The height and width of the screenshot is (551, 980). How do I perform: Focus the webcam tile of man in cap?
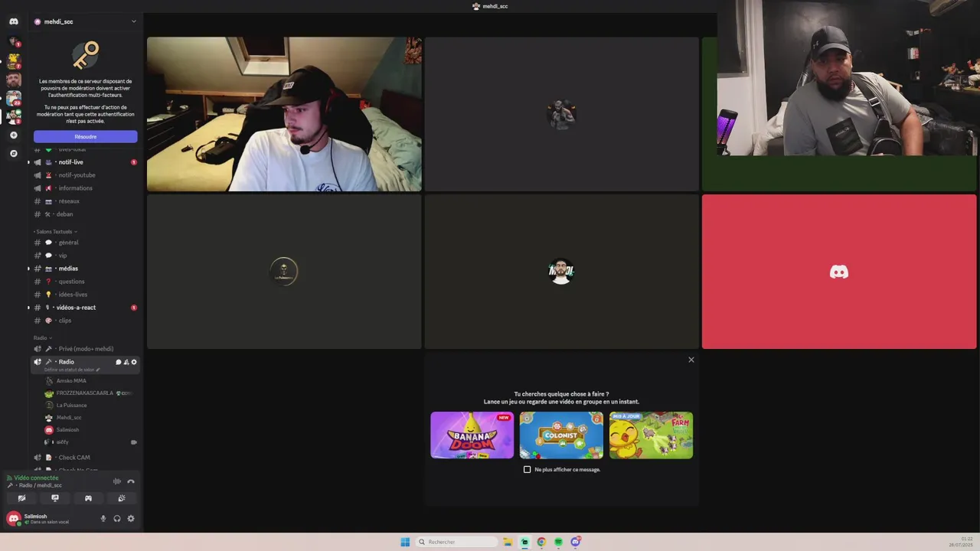(284, 114)
